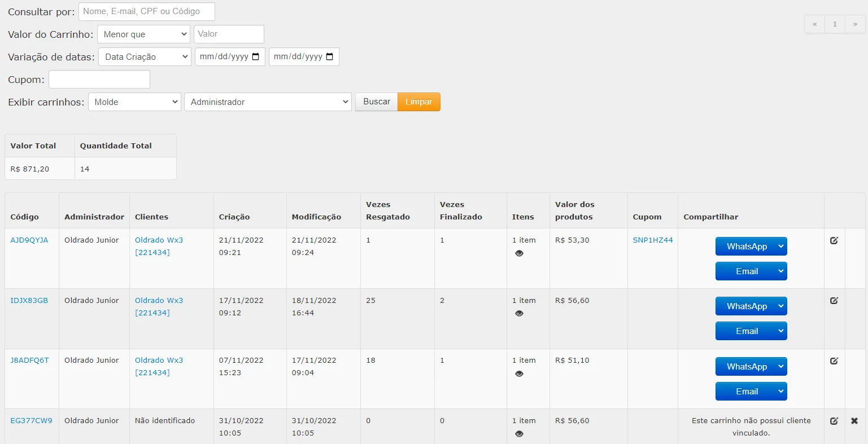Click 'Não identificado' client cell

[x=165, y=421]
